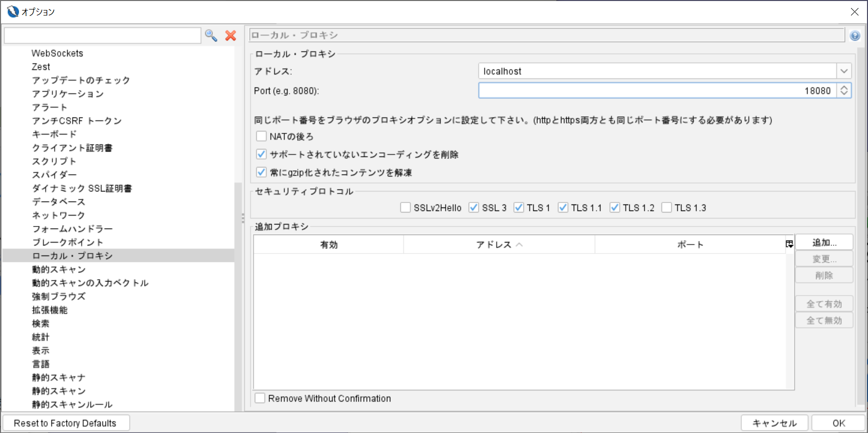Enable the TLS 1.3 checkbox
The height and width of the screenshot is (433, 868).
click(666, 207)
